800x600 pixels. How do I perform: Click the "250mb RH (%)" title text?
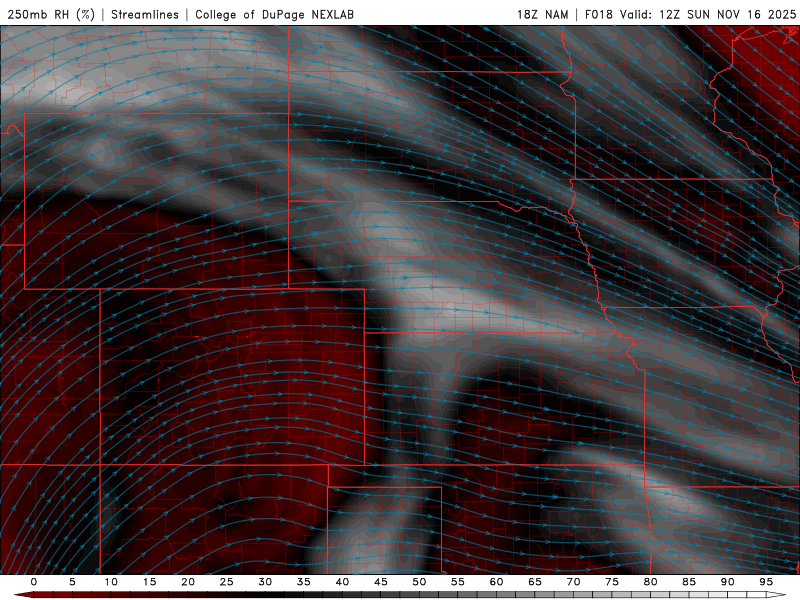(x=51, y=15)
